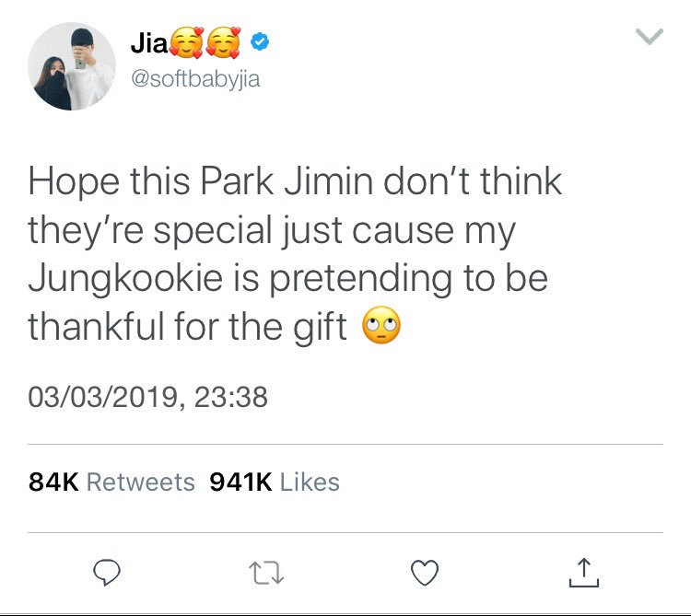Image resolution: width=691 pixels, height=616 pixels.
Task: Click the "they're special just cause my" line
Action: [x=272, y=231]
